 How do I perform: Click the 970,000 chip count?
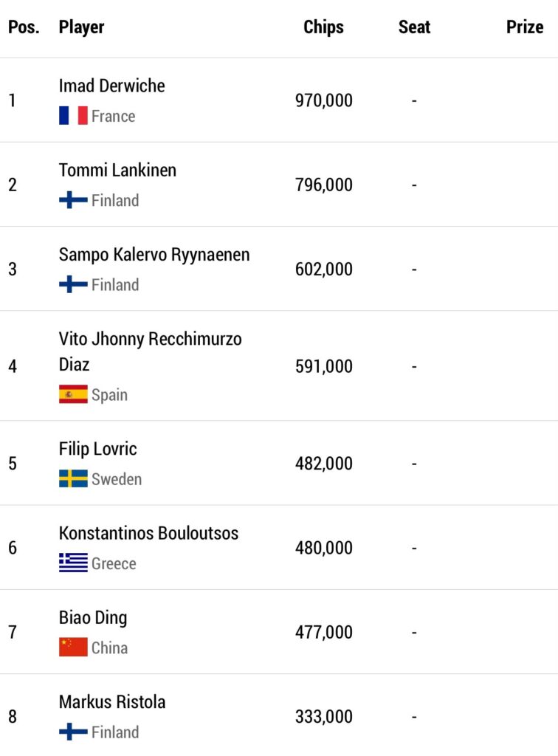[x=324, y=100]
